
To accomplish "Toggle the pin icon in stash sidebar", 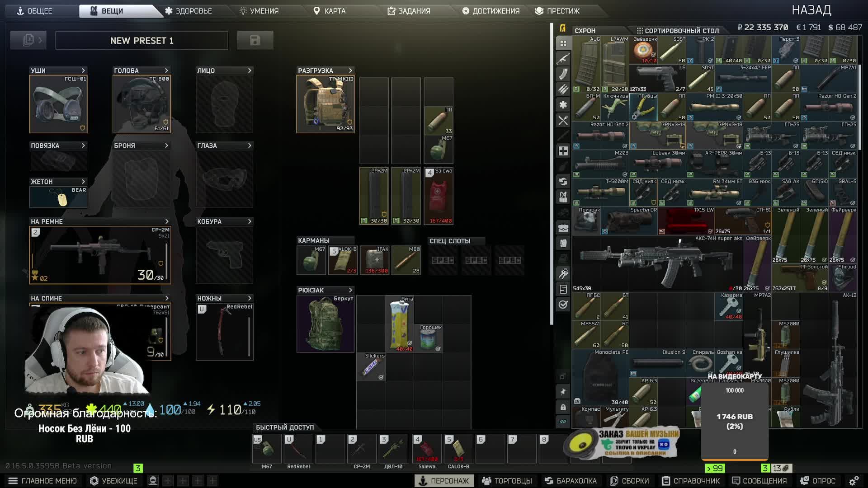I will (563, 392).
